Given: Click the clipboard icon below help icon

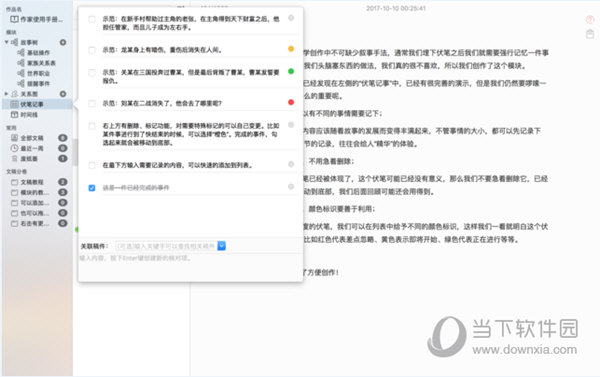Looking at the screenshot, I should (590, 34).
